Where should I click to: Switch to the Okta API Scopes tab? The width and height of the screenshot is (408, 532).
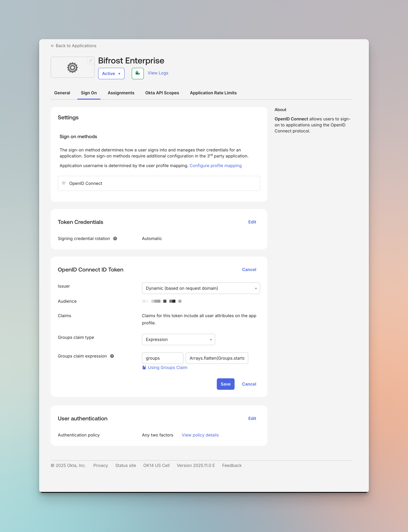[162, 93]
